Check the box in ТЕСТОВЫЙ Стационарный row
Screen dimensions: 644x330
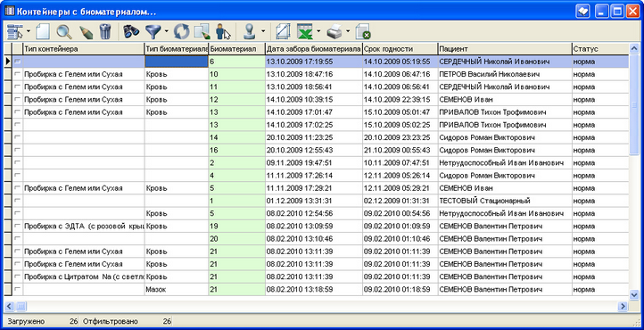coord(17,201)
